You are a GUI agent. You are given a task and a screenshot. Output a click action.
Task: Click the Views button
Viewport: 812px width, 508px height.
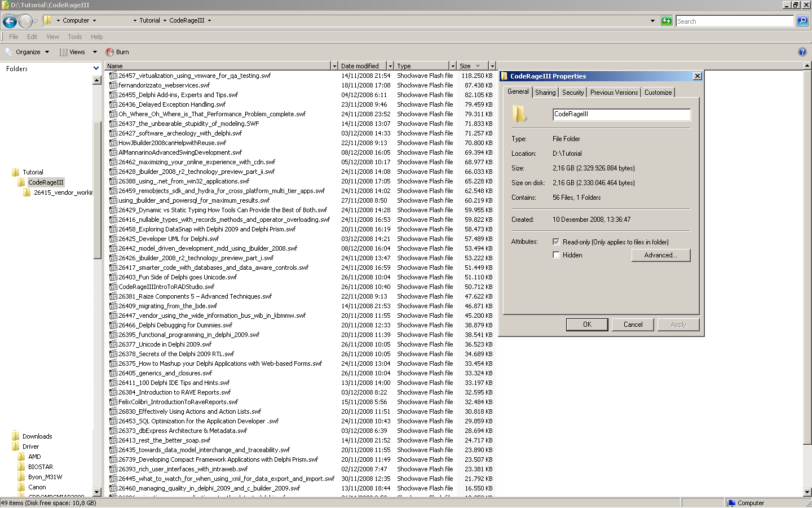click(72, 52)
